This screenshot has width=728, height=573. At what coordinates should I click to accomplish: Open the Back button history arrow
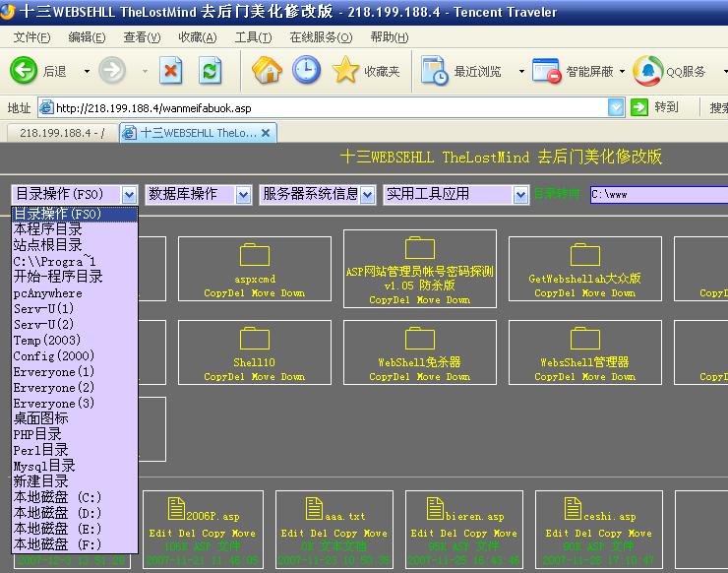point(87,71)
